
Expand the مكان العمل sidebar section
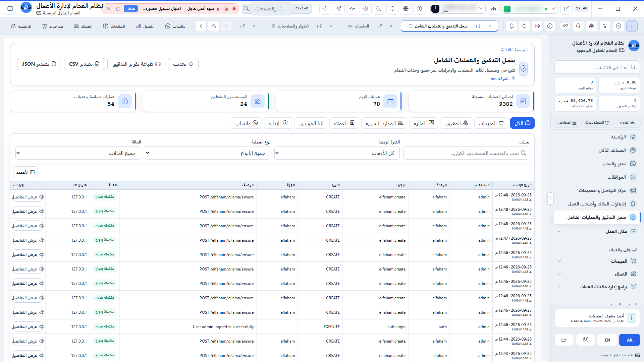(597, 231)
